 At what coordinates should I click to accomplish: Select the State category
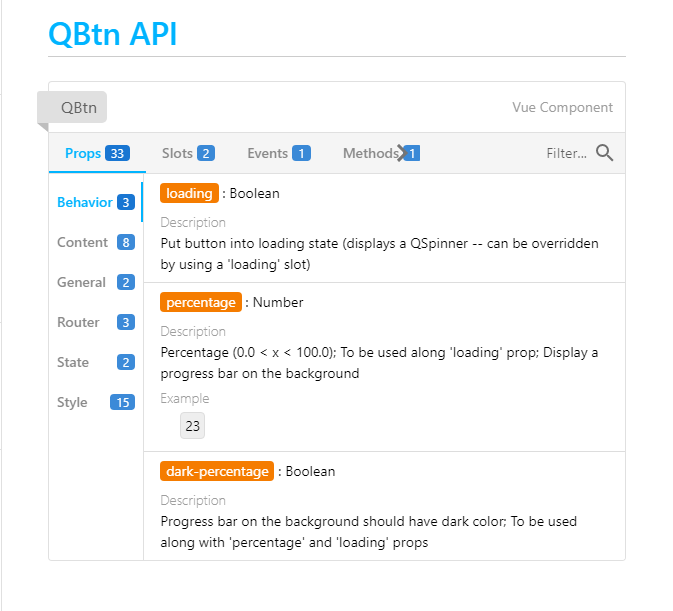pyautogui.click(x=96, y=362)
